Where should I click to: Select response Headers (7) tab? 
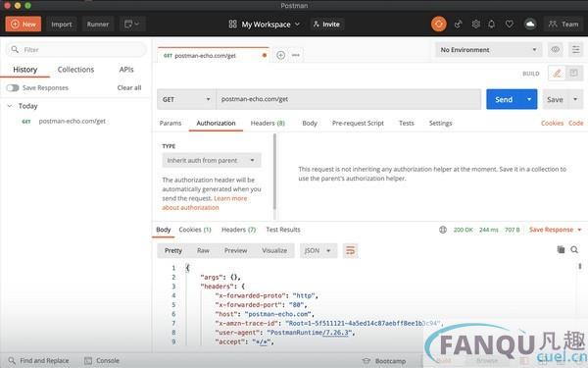(x=238, y=230)
